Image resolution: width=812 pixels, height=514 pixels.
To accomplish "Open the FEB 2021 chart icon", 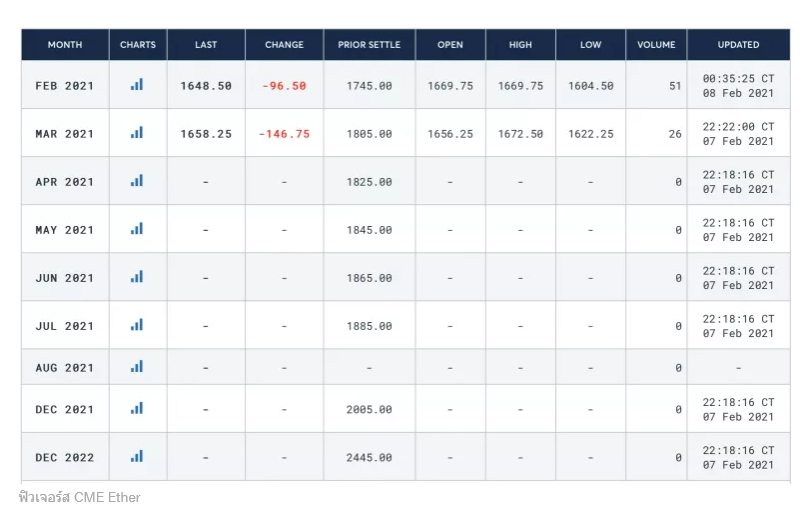I will point(137,85).
